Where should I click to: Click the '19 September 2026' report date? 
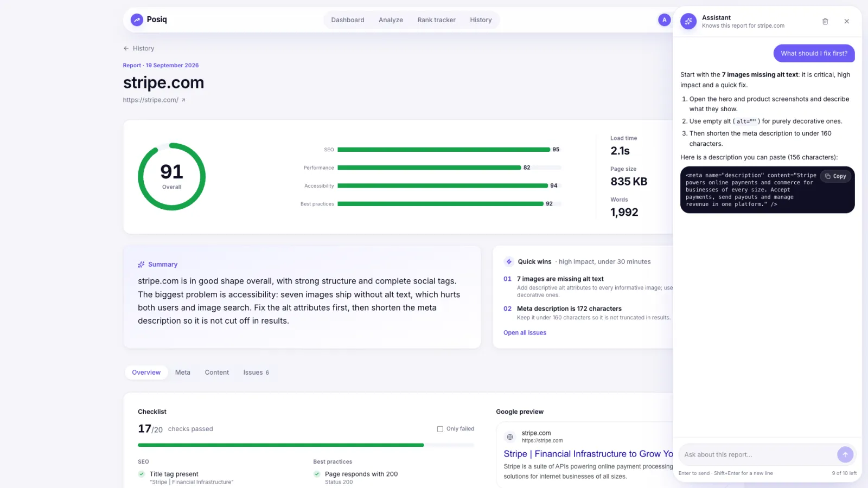click(172, 66)
